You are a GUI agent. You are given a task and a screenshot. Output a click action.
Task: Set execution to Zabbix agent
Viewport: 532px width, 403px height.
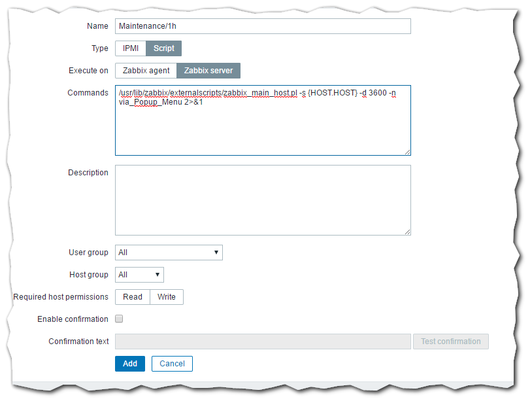click(146, 71)
